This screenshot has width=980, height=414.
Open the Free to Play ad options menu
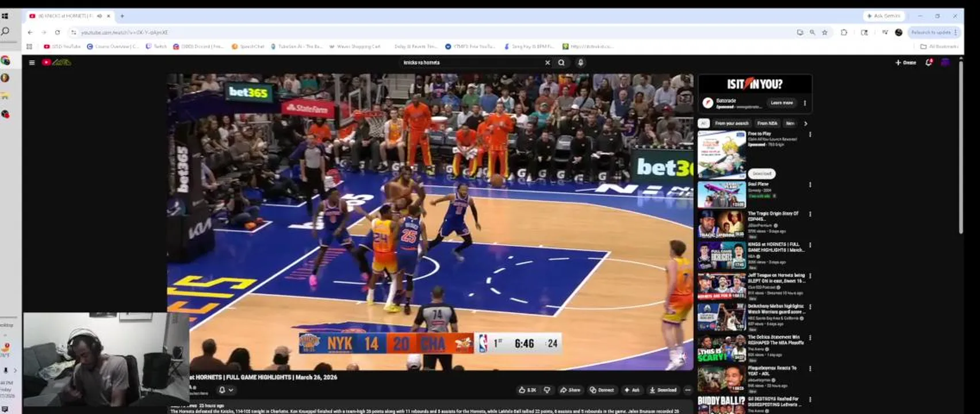click(x=810, y=135)
